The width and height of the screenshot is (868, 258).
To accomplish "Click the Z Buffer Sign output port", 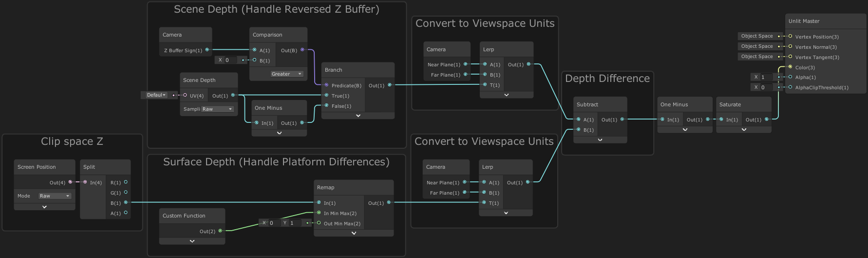I will 207,50.
